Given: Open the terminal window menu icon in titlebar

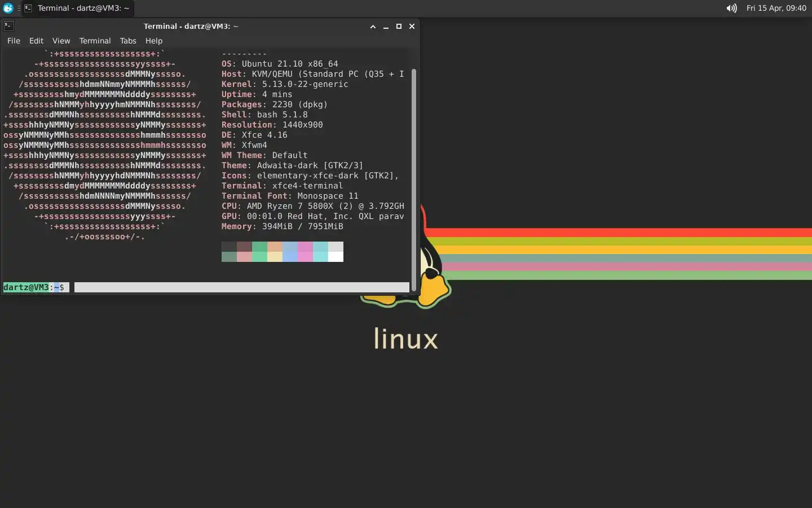Looking at the screenshot, I should 8,26.
